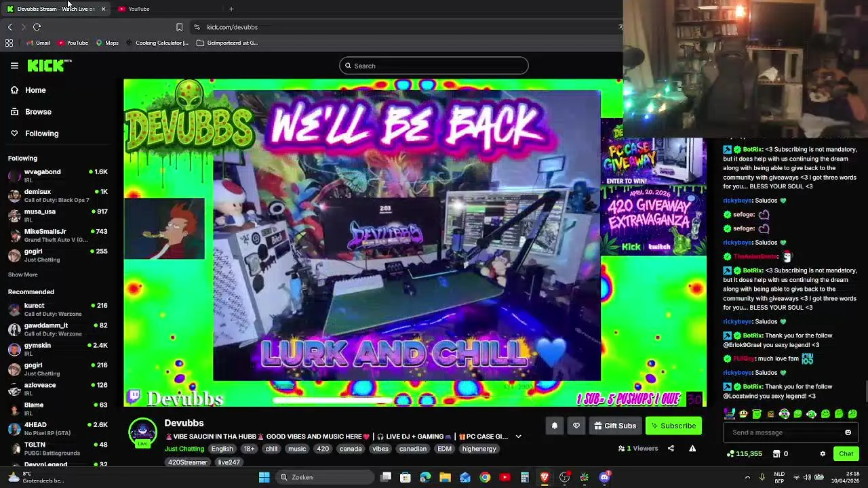
Task: Open Cooking Calculator bookmark
Action: 157,43
